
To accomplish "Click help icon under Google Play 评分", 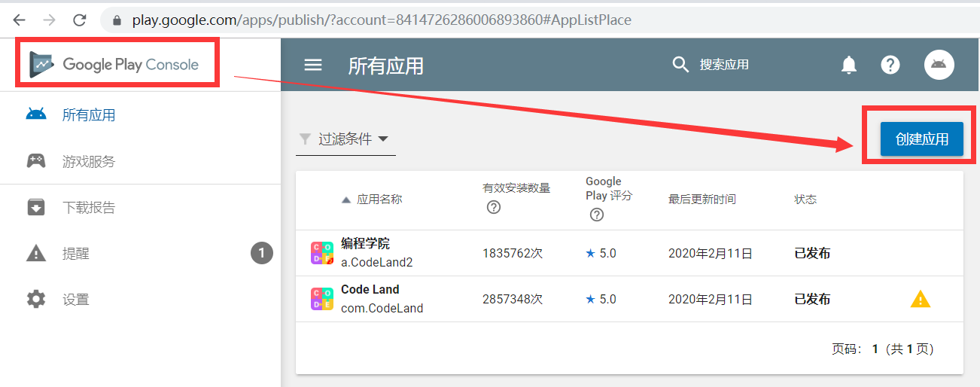I will click(x=597, y=215).
